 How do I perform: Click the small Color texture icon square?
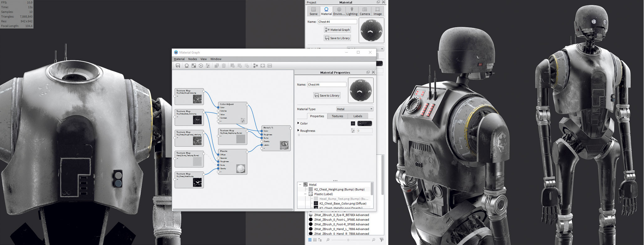click(x=353, y=124)
